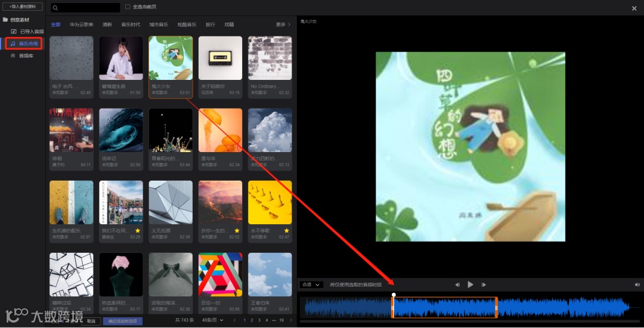Switch to 华为云歌单 tab
Viewport: 644px width, 328px height.
(x=81, y=24)
